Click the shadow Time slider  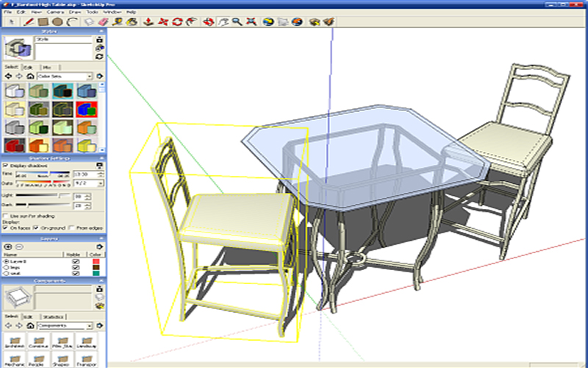(44, 174)
